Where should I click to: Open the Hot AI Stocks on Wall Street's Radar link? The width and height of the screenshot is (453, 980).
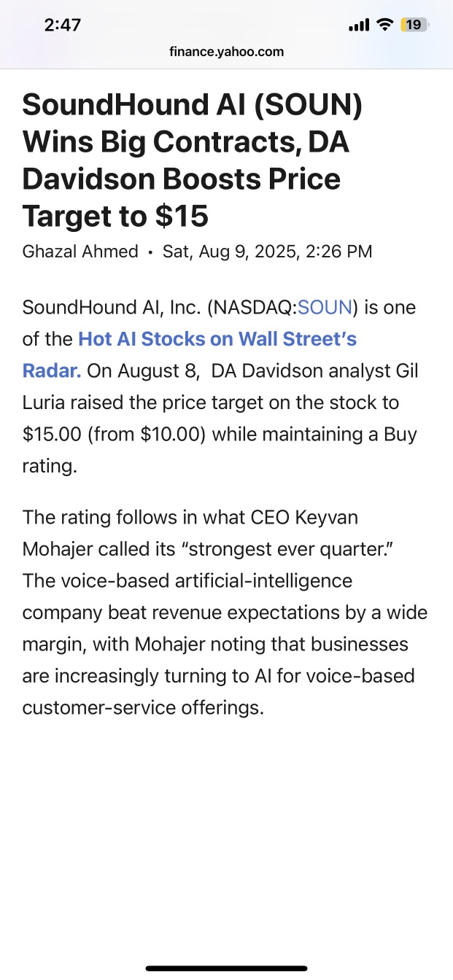[x=217, y=340]
